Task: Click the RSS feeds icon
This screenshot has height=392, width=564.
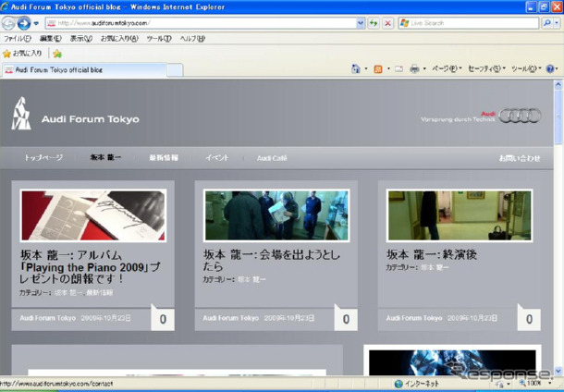Action: tap(377, 69)
